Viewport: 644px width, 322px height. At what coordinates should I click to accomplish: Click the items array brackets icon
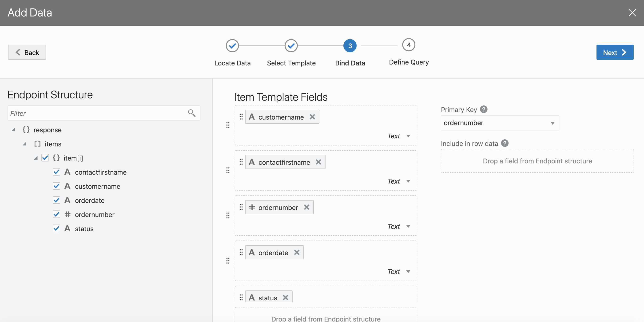click(37, 144)
